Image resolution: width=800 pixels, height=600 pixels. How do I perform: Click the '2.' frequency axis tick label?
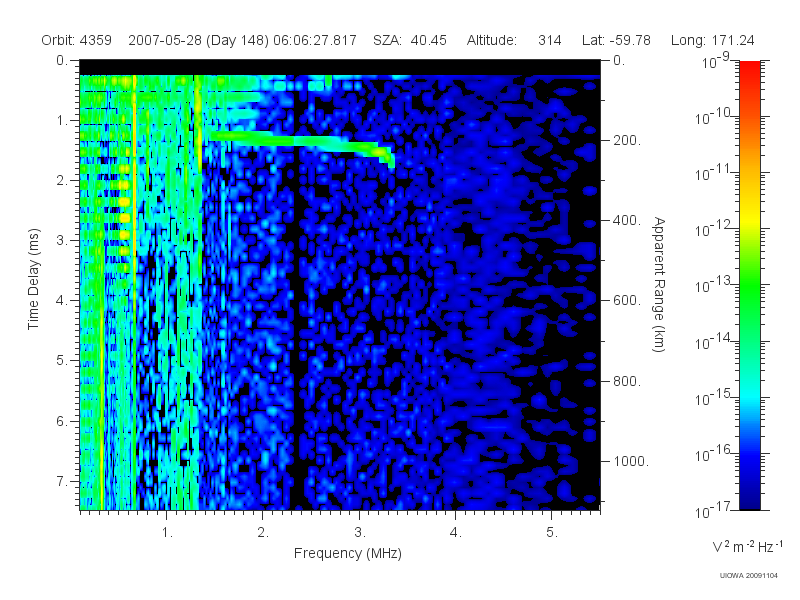pyautogui.click(x=263, y=533)
